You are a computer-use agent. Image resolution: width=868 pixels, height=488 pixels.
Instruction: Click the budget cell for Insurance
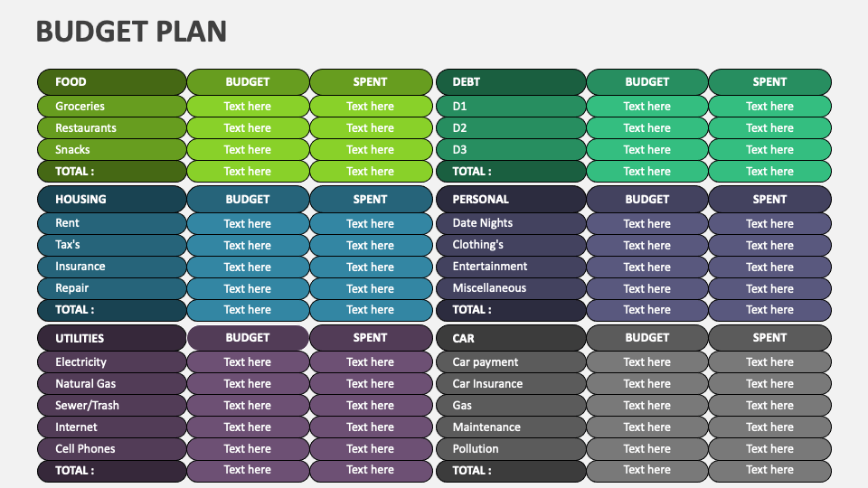(x=248, y=267)
